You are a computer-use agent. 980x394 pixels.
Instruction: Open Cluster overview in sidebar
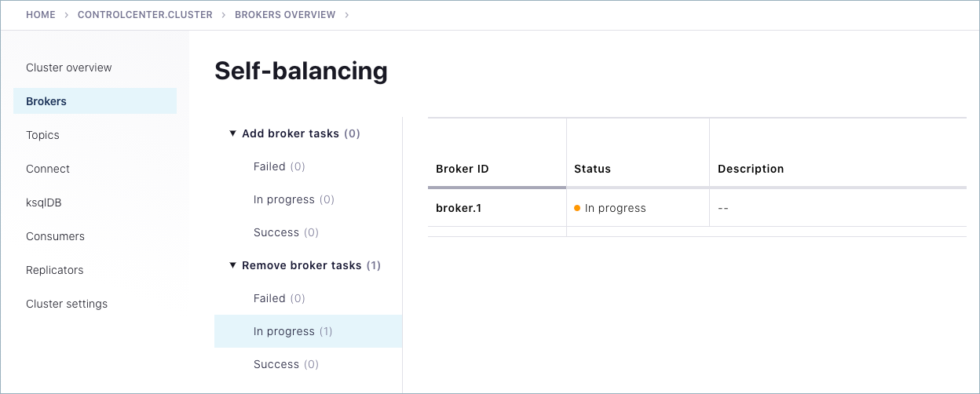pos(69,67)
